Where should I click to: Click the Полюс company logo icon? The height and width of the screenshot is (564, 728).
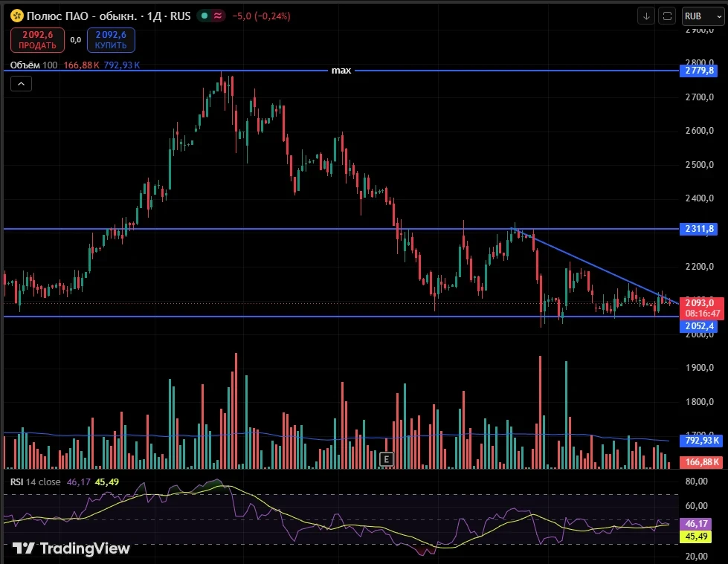[x=17, y=16]
